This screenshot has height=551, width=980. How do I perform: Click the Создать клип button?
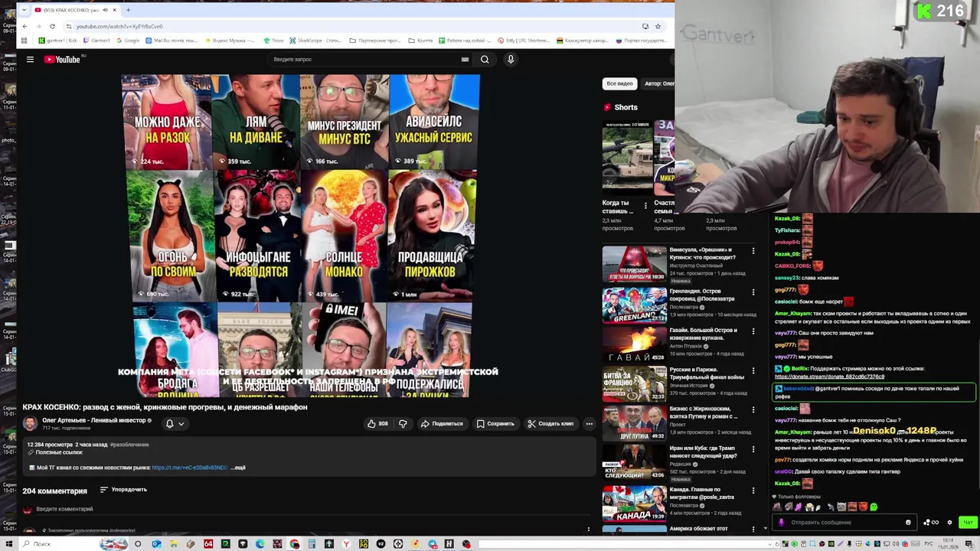[550, 423]
